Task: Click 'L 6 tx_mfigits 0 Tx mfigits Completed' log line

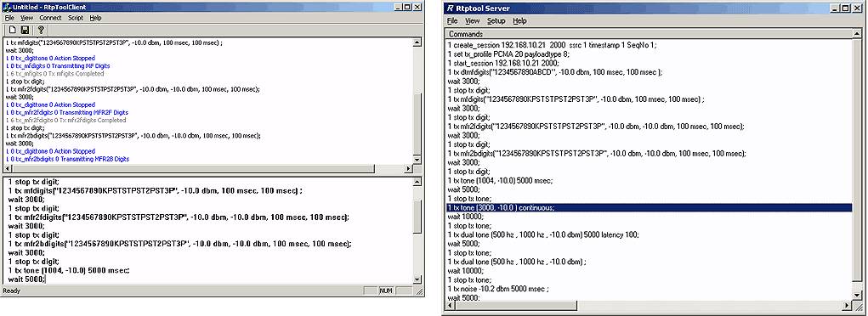Action: pos(54,74)
